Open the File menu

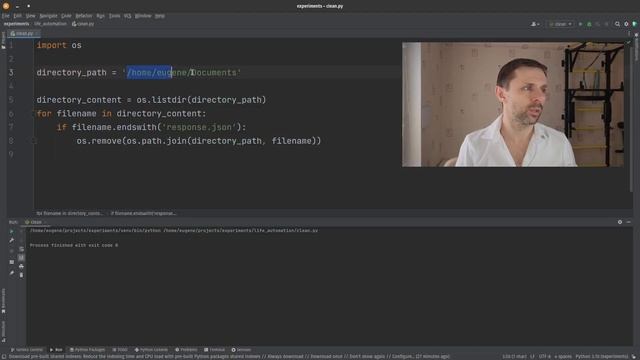tap(6, 16)
